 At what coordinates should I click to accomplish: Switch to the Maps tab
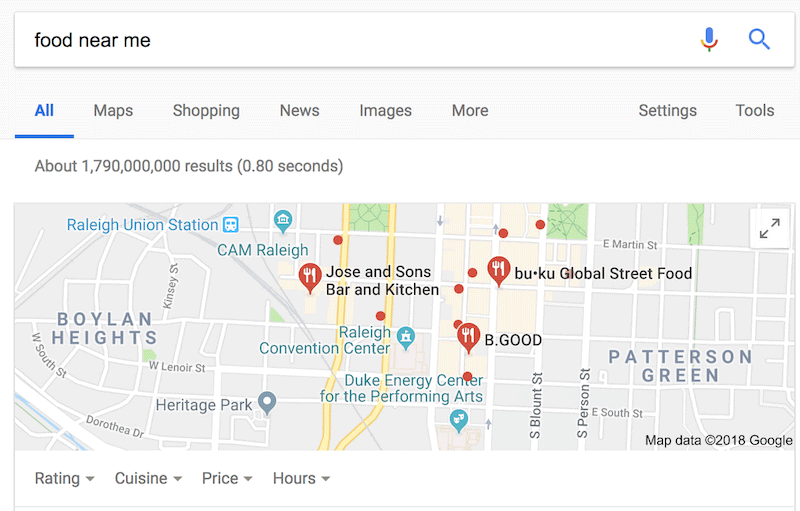(113, 111)
